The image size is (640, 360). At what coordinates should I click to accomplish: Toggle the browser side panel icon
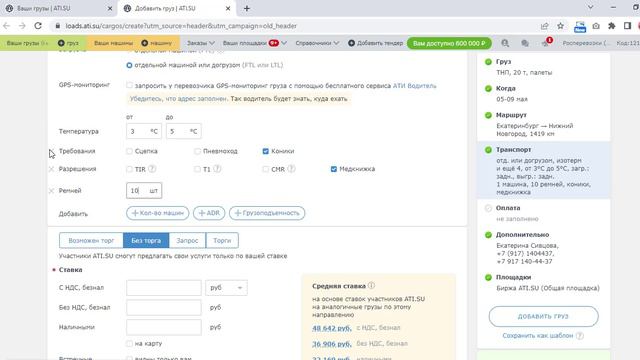[x=627, y=26]
